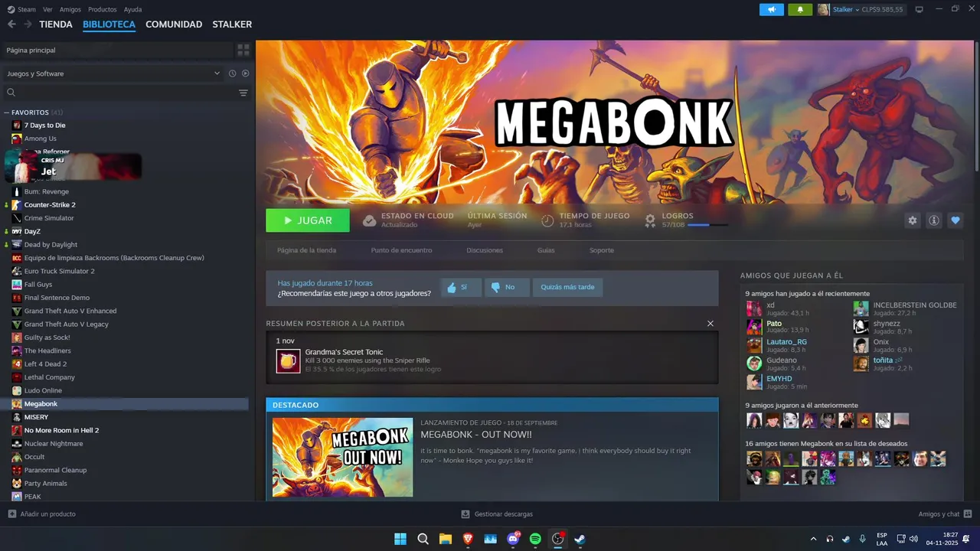Expand the Juegos y Software dropdown
This screenshot has height=551, width=980.
coord(113,73)
